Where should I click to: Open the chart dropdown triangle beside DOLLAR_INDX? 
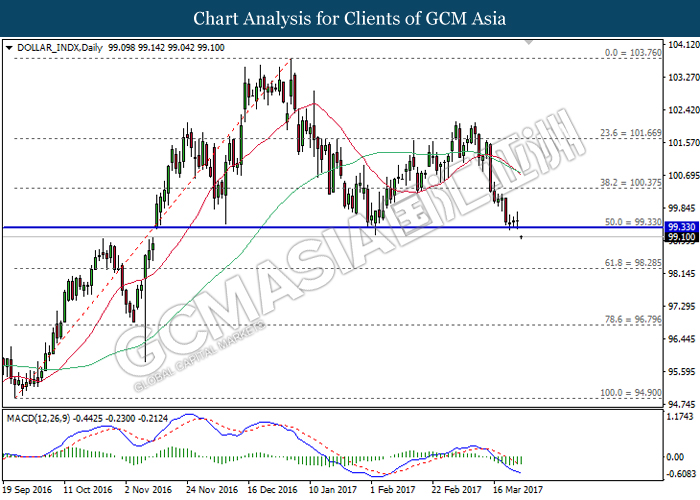(x=9, y=48)
